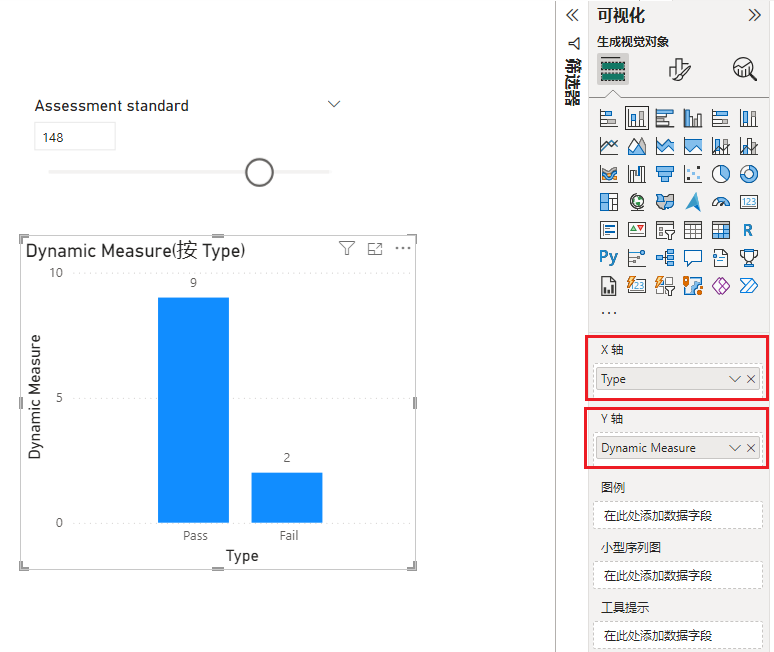The height and width of the screenshot is (652, 774).
Task: Select the waterfall chart visual
Action: pyautogui.click(x=637, y=174)
